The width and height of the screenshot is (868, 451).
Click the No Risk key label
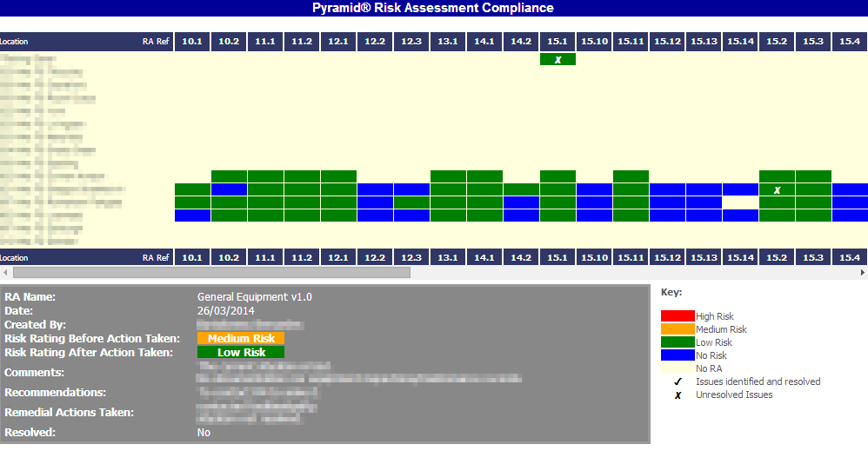coord(711,355)
